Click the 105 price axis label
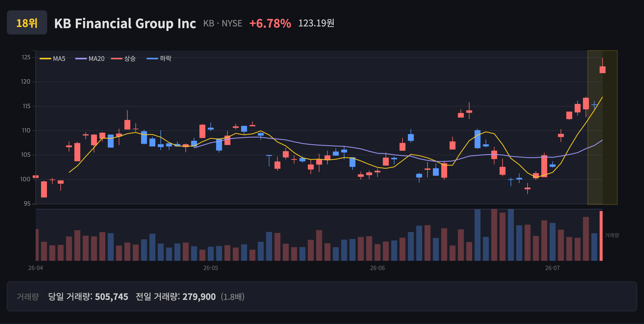The width and height of the screenshot is (644, 324). (x=25, y=155)
